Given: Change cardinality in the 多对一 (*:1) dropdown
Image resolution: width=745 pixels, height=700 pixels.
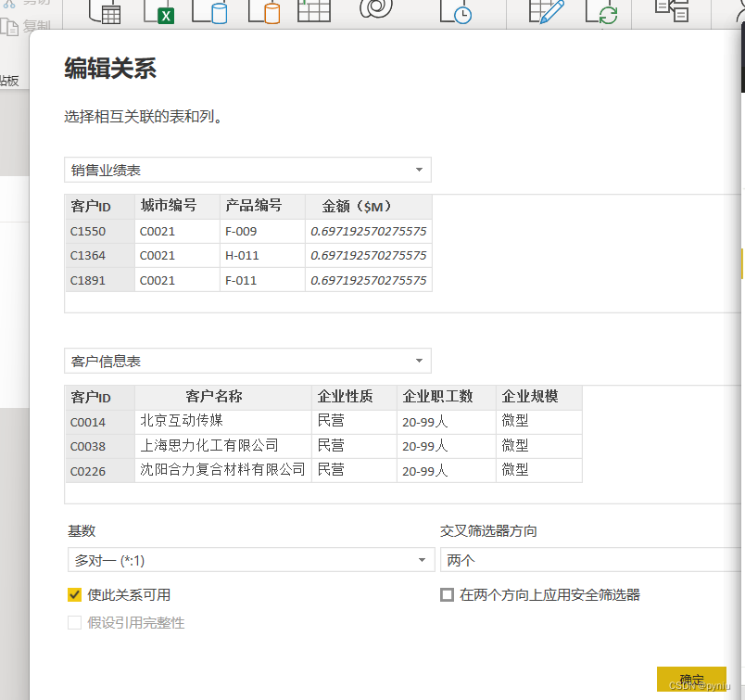Looking at the screenshot, I should click(x=422, y=560).
